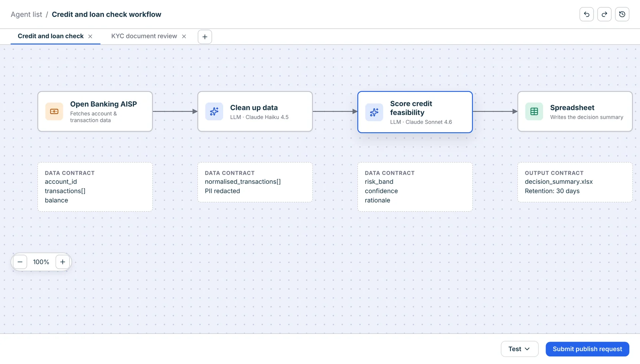
Task: Go to Agent list breadcrumb
Action: [26, 14]
